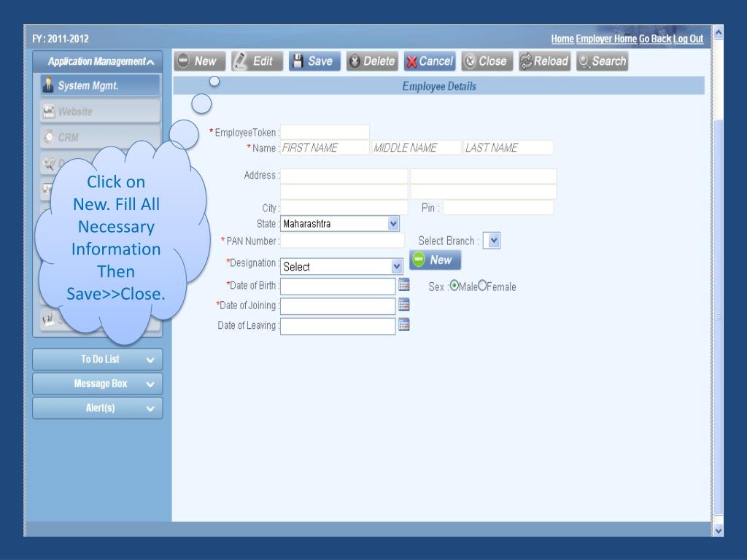Viewport: 747px width, 560px height.
Task: Open the Employer Home link
Action: 606,39
